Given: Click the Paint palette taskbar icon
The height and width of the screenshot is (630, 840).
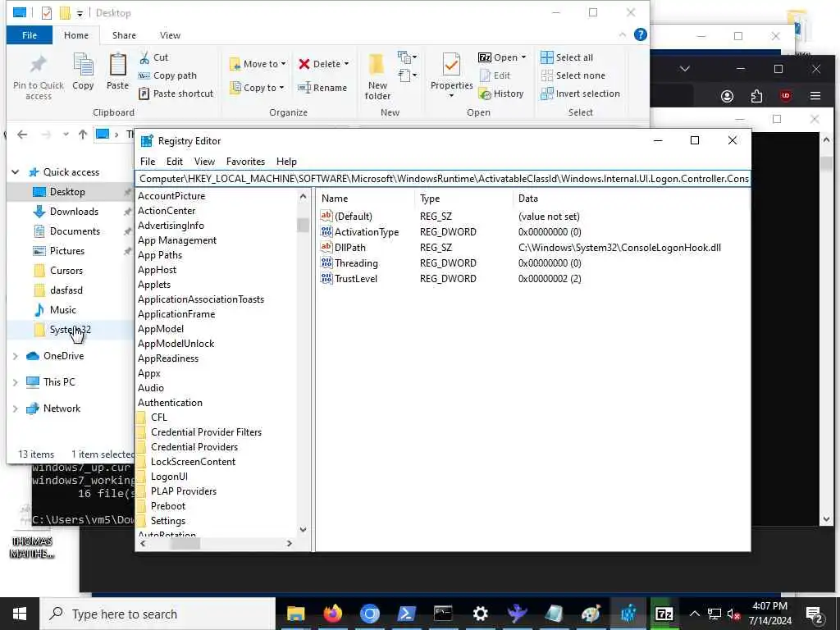Looking at the screenshot, I should click(x=591, y=614).
